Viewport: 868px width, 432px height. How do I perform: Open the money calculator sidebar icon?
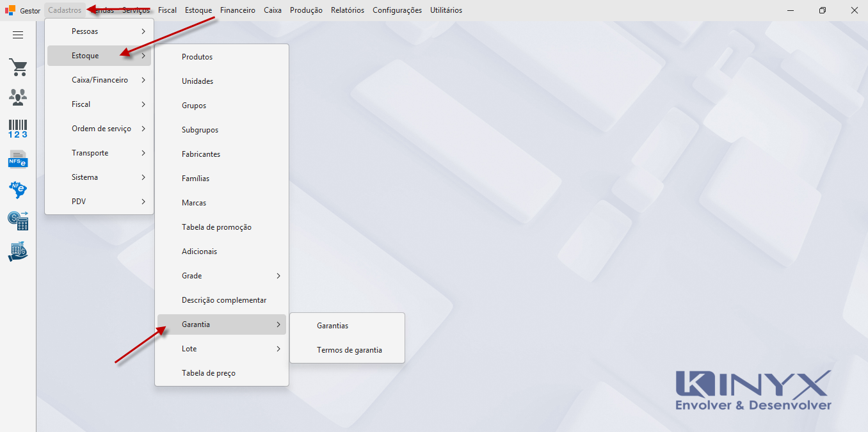coord(18,221)
